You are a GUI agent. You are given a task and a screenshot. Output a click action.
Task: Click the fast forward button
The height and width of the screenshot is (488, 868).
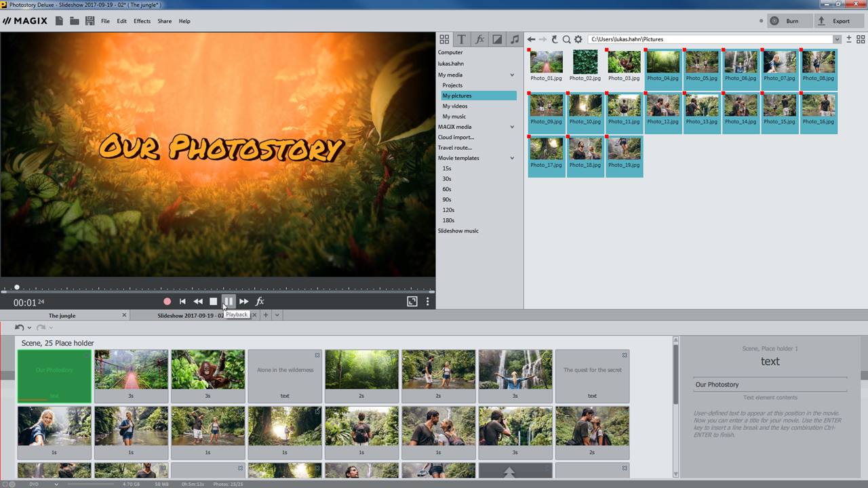coord(244,302)
